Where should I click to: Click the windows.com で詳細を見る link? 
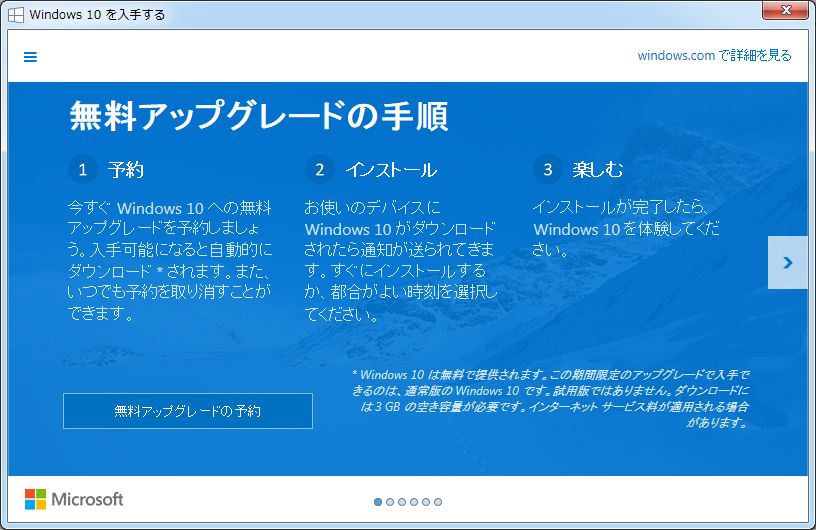(714, 56)
